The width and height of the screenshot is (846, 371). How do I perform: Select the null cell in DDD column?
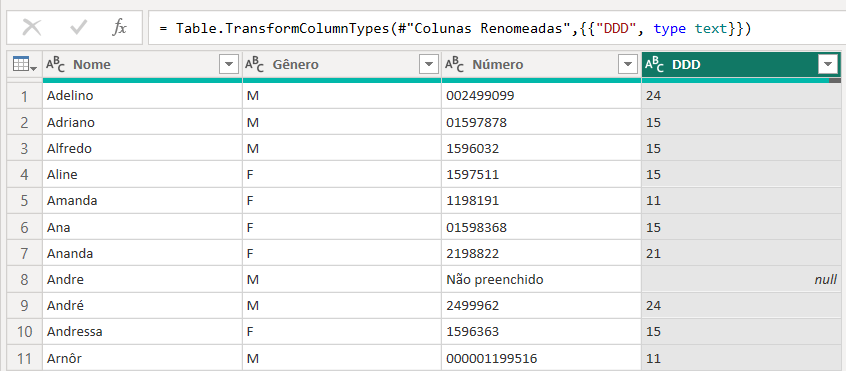[x=741, y=279]
